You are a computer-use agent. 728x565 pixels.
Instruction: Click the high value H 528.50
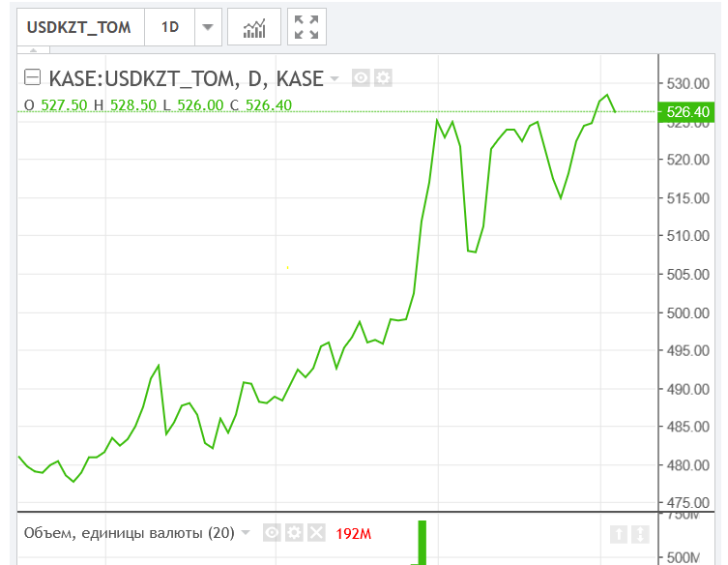click(x=125, y=105)
